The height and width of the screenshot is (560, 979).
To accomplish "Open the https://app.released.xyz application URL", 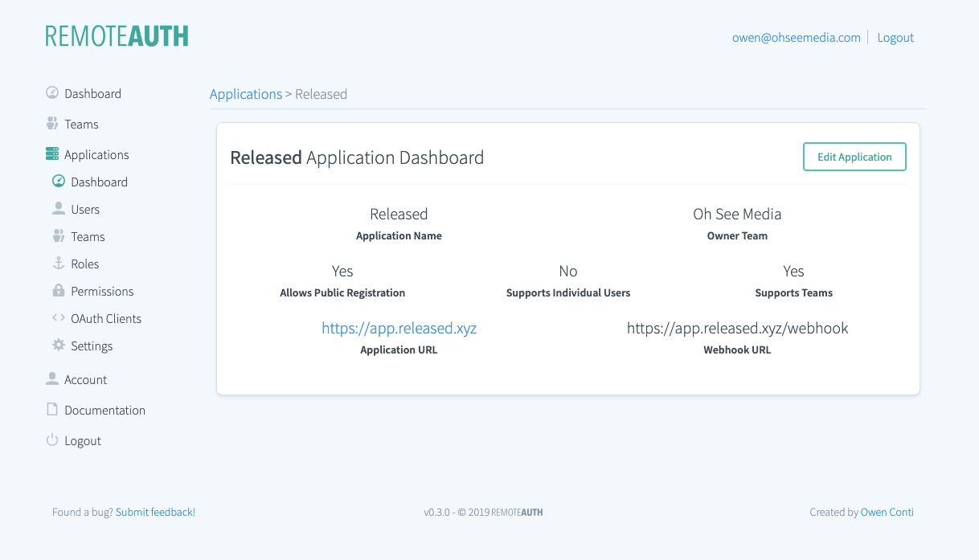I will [x=399, y=328].
